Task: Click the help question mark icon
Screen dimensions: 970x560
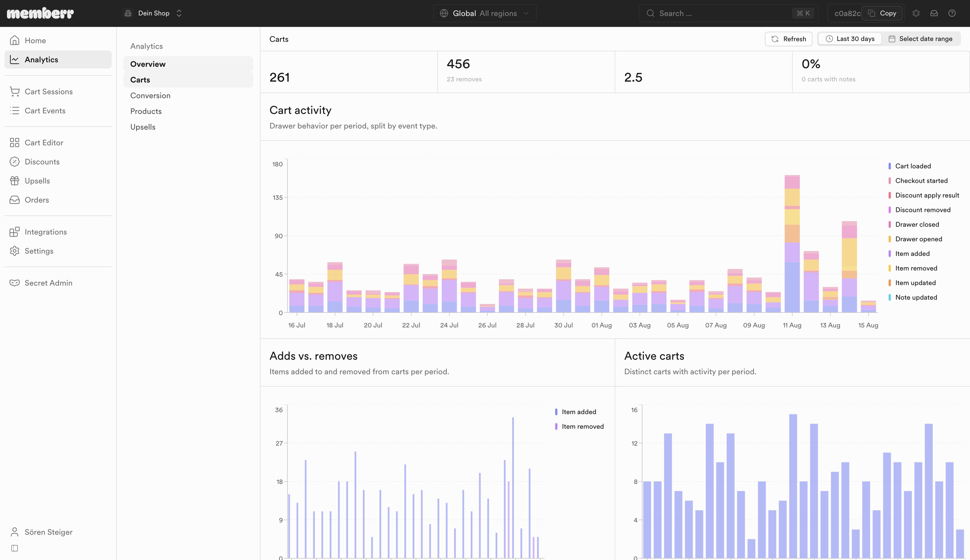Action: 952,13
